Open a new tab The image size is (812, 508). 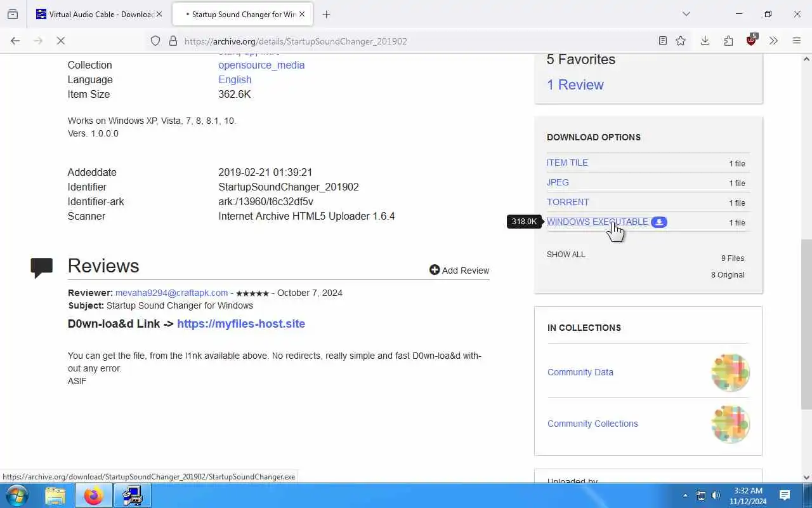(x=326, y=14)
